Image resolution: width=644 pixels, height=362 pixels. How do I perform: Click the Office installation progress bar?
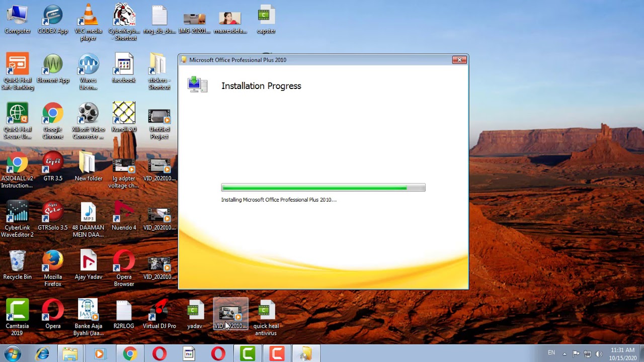coord(323,188)
